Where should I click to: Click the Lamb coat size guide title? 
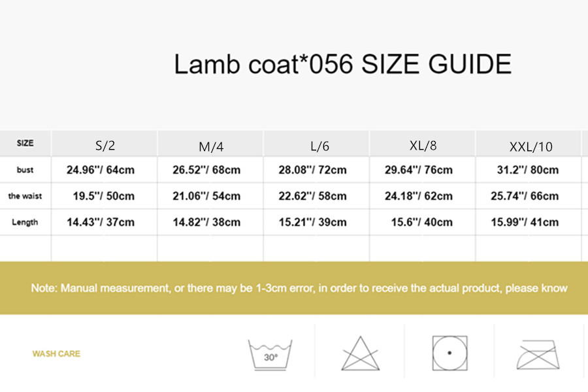tap(342, 65)
